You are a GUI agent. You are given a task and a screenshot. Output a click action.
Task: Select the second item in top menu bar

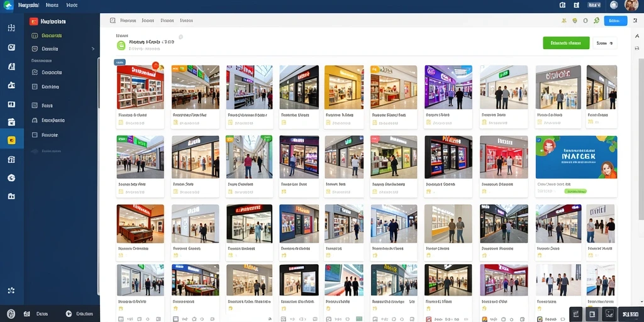[x=52, y=5]
